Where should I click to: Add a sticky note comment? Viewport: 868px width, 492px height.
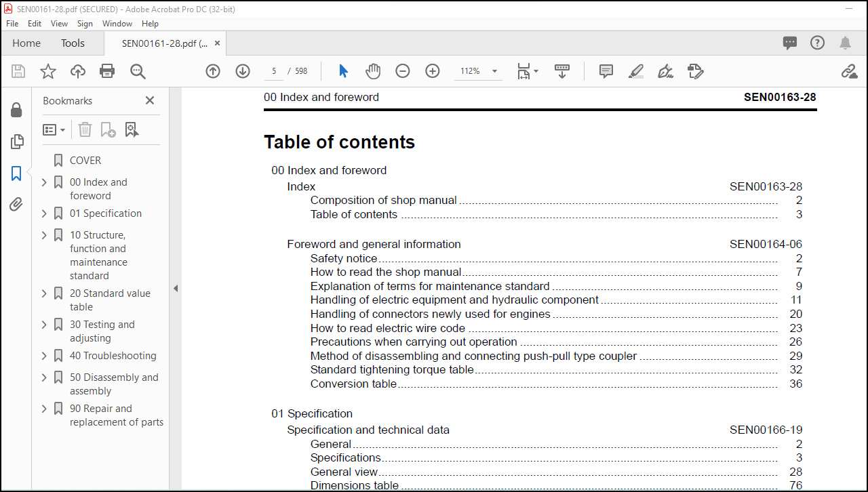tap(606, 71)
